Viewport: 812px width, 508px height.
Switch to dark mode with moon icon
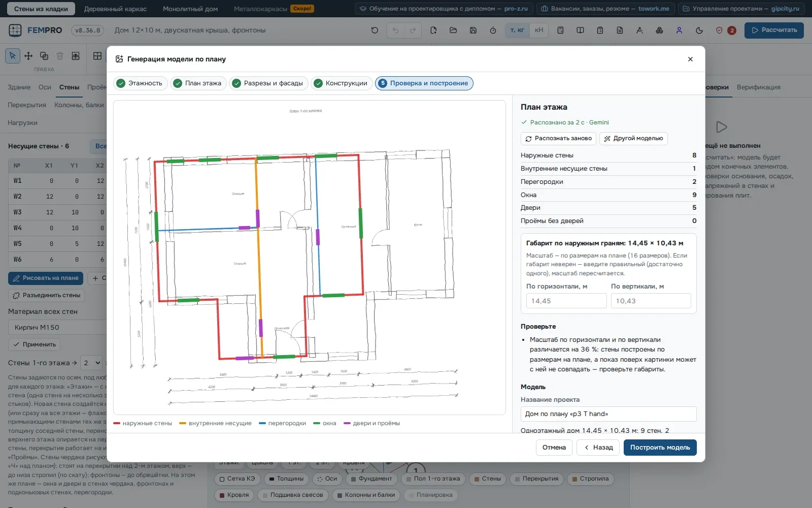point(699,30)
